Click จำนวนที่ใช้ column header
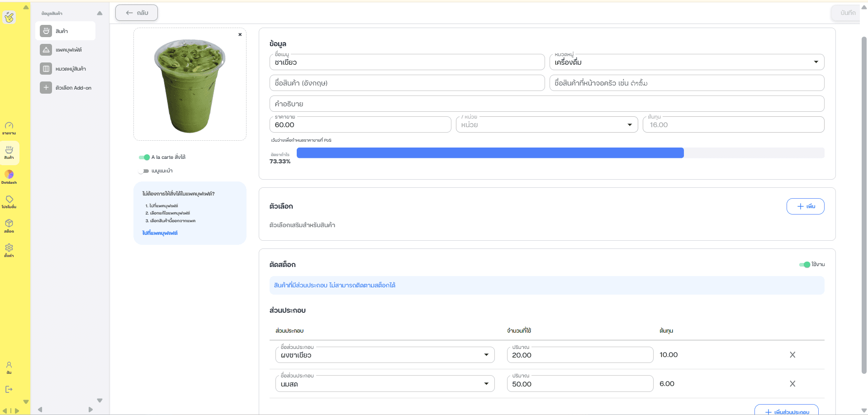Screen dimensions: 868x415 pyautogui.click(x=519, y=331)
